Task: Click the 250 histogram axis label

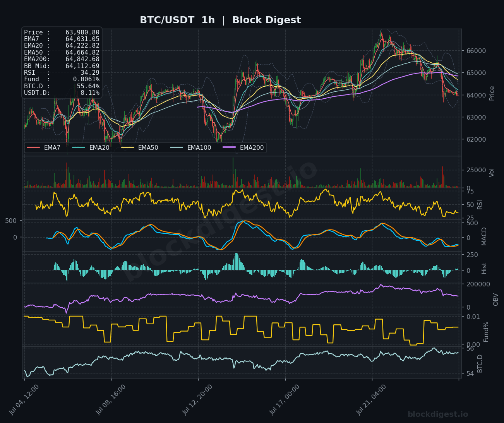Action: coord(472,255)
